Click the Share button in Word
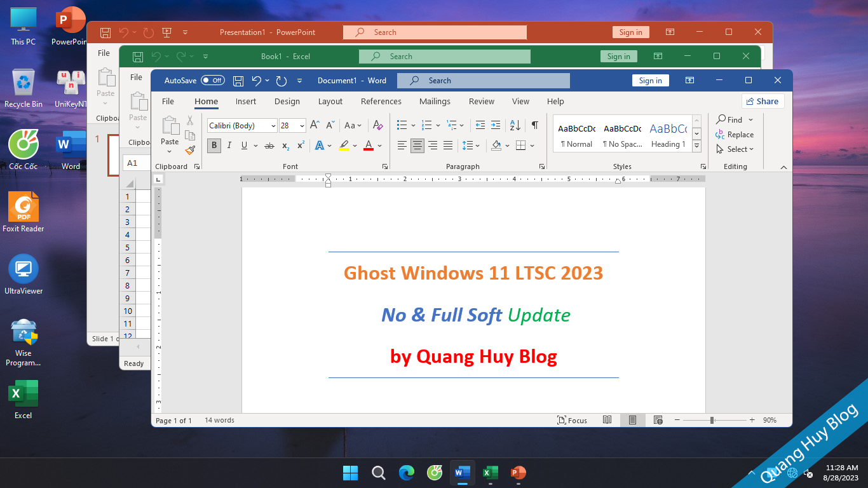This screenshot has width=868, height=488. pyautogui.click(x=763, y=101)
